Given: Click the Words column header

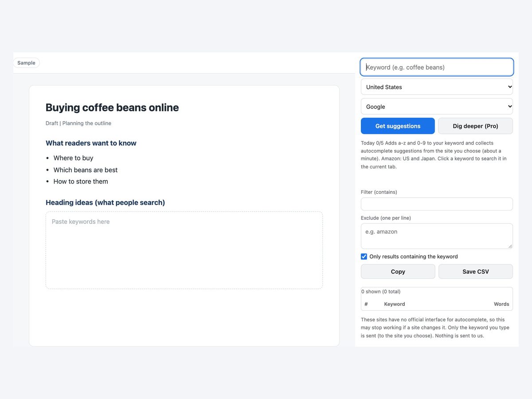Looking at the screenshot, I should pos(501,304).
